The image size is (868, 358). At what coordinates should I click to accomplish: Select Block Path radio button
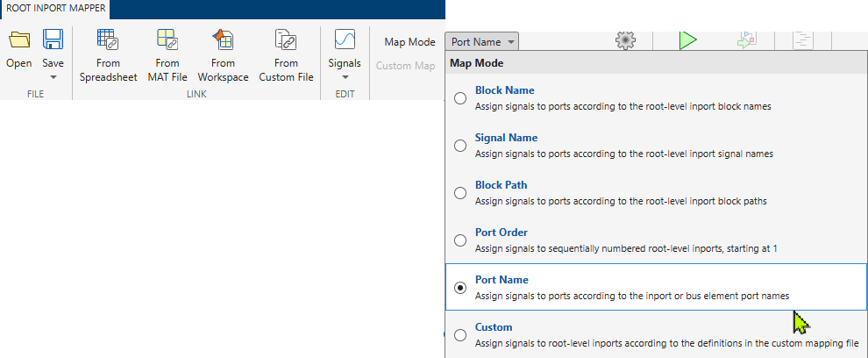pyautogui.click(x=460, y=193)
